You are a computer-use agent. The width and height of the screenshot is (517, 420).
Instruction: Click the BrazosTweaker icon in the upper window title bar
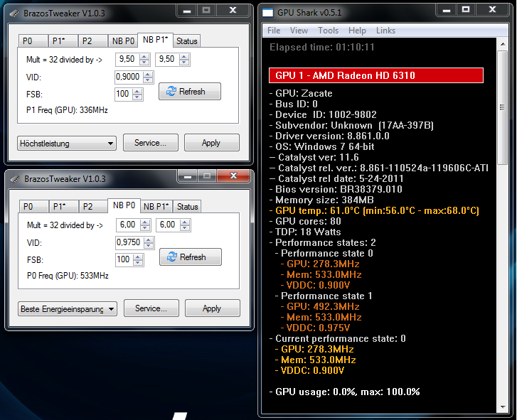pos(14,14)
